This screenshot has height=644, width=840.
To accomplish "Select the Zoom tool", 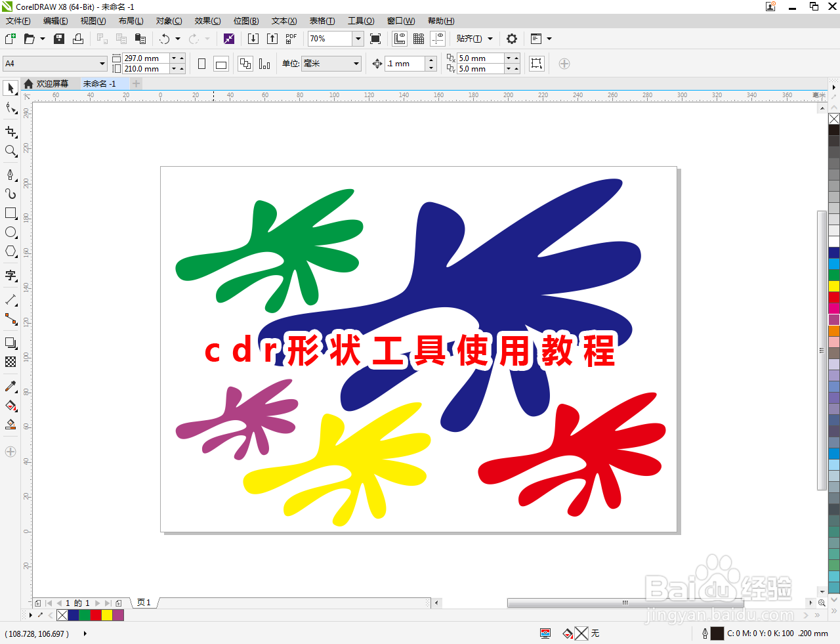I will tap(10, 151).
